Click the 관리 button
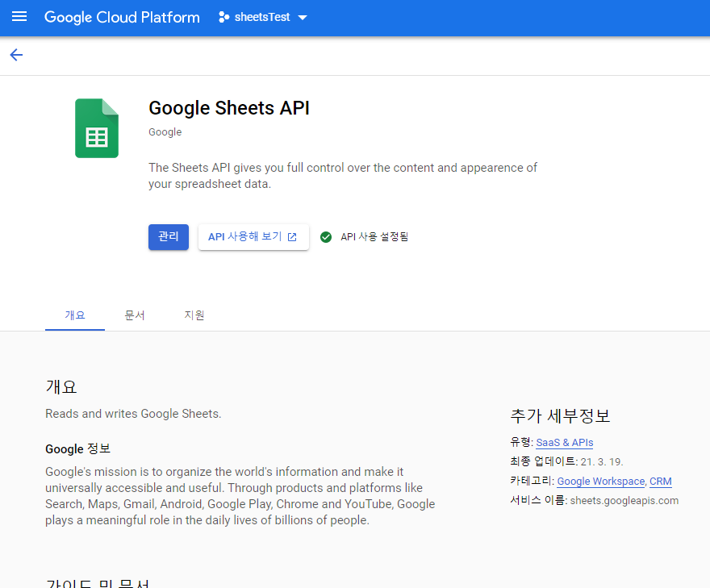Image resolution: width=710 pixels, height=588 pixels. point(169,237)
